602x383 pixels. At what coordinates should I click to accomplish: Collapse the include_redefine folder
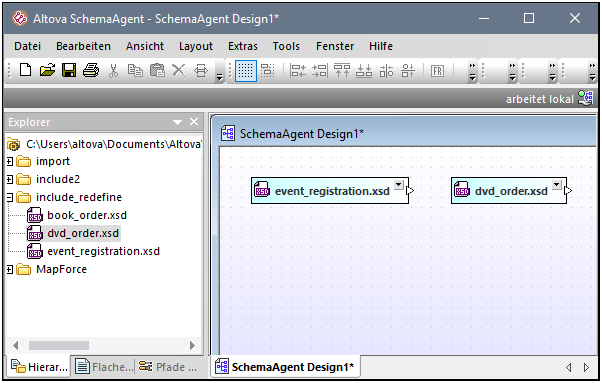click(10, 197)
